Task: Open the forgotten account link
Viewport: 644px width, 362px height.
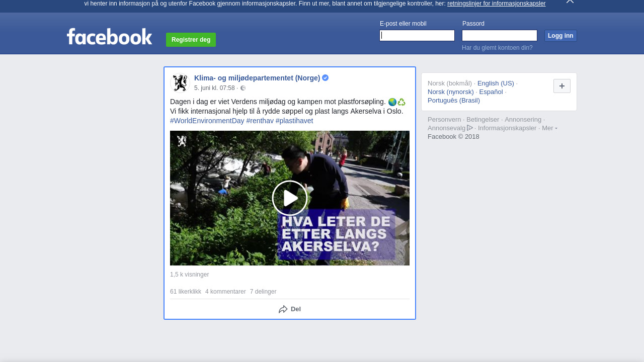Action: (497, 48)
